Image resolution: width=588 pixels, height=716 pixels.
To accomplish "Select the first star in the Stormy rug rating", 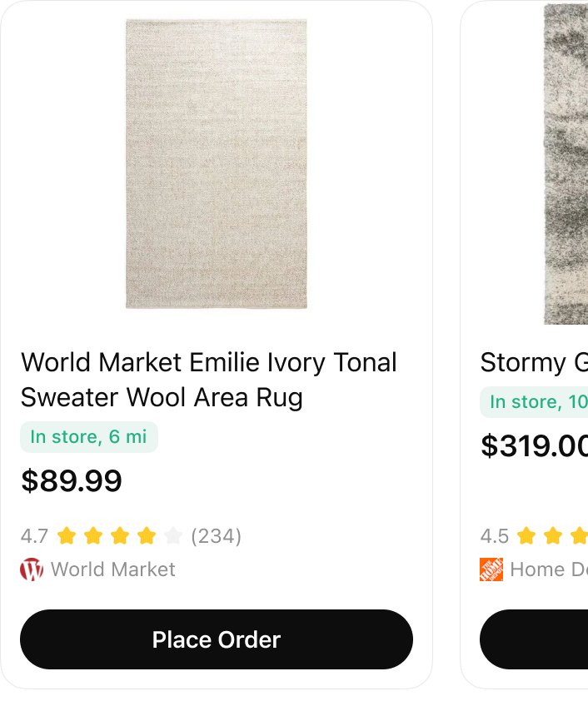I will 527,536.
